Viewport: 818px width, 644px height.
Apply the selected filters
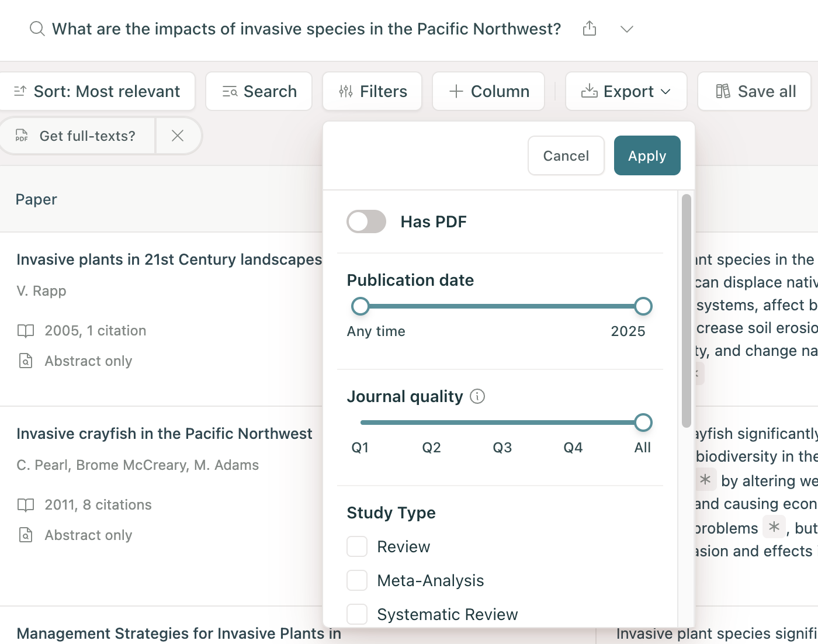pyautogui.click(x=647, y=156)
